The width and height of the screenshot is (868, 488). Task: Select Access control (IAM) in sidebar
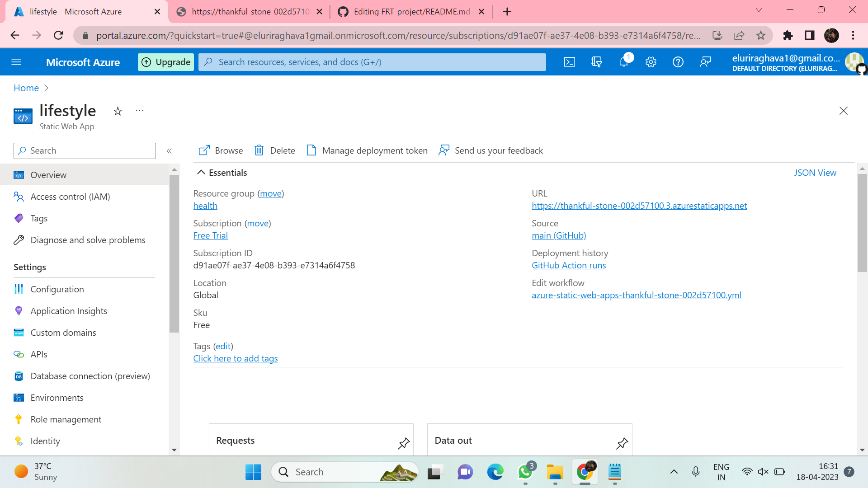[70, 197]
